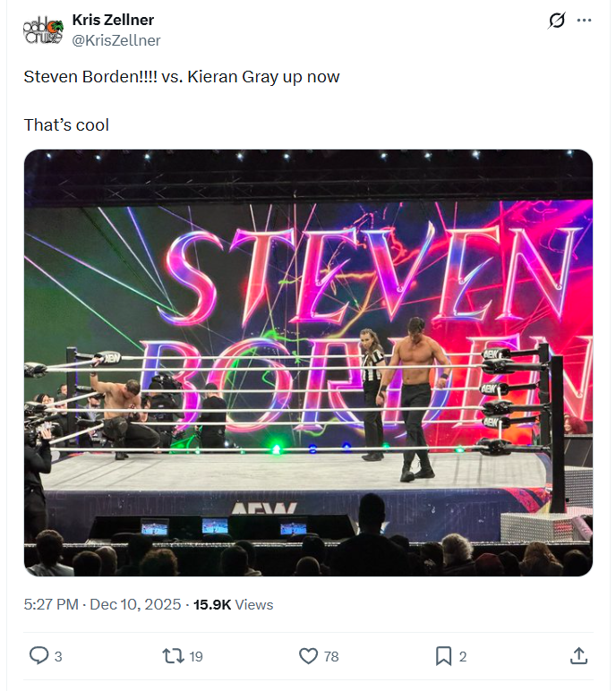Open the Steven Borden wrestling ring photo
This screenshot has height=691, width=616.
point(308,363)
